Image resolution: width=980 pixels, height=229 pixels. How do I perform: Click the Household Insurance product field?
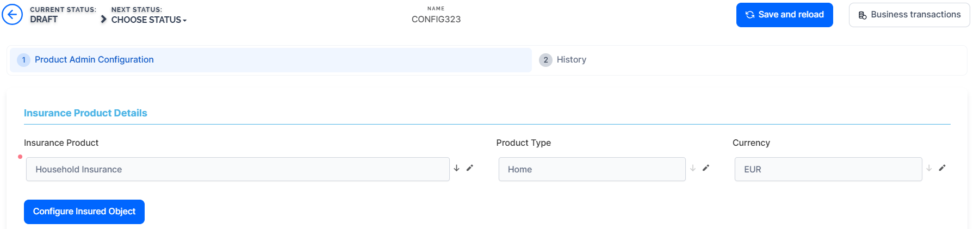tap(238, 169)
